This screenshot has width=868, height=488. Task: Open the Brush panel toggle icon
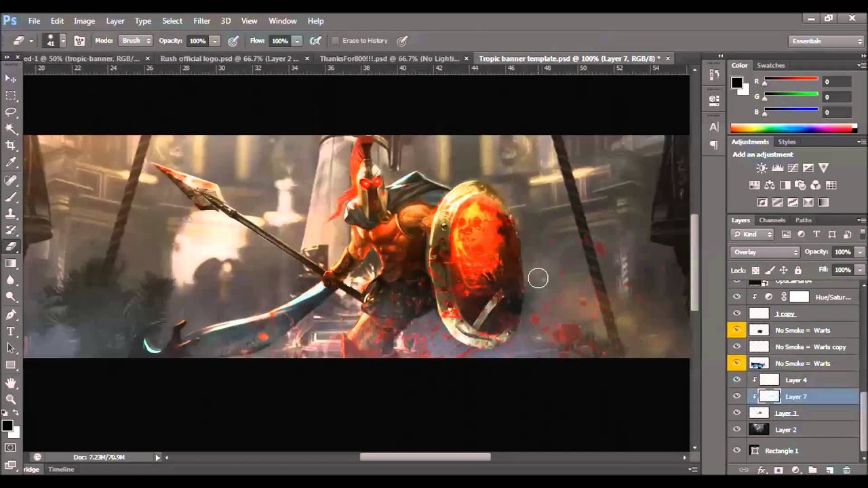tap(79, 41)
